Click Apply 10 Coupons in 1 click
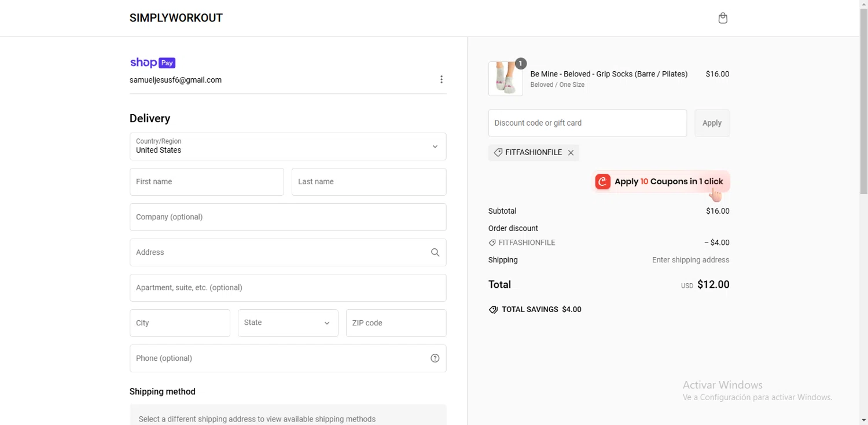The height and width of the screenshot is (425, 868). click(x=668, y=182)
